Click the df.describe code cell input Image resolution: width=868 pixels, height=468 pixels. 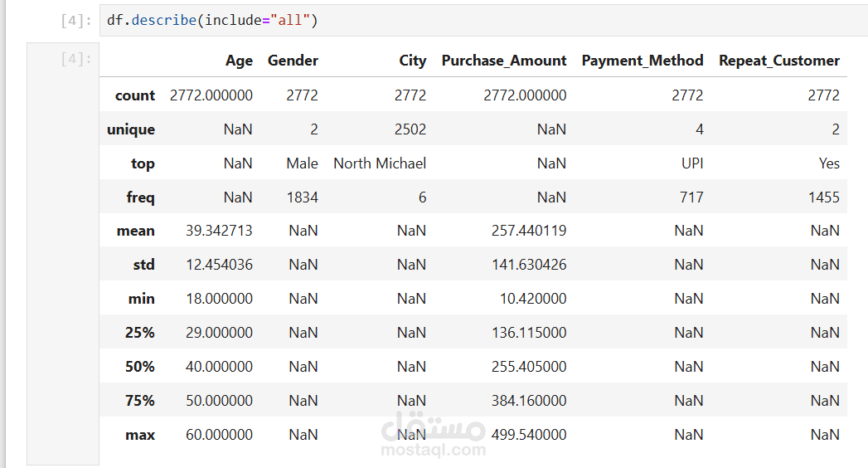[481, 20]
